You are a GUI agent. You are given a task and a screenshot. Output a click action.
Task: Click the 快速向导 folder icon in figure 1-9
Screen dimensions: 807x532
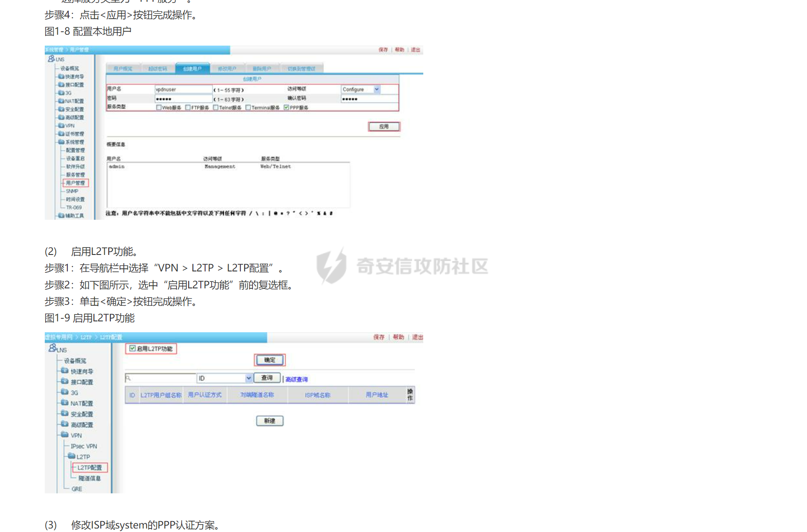pos(65,371)
